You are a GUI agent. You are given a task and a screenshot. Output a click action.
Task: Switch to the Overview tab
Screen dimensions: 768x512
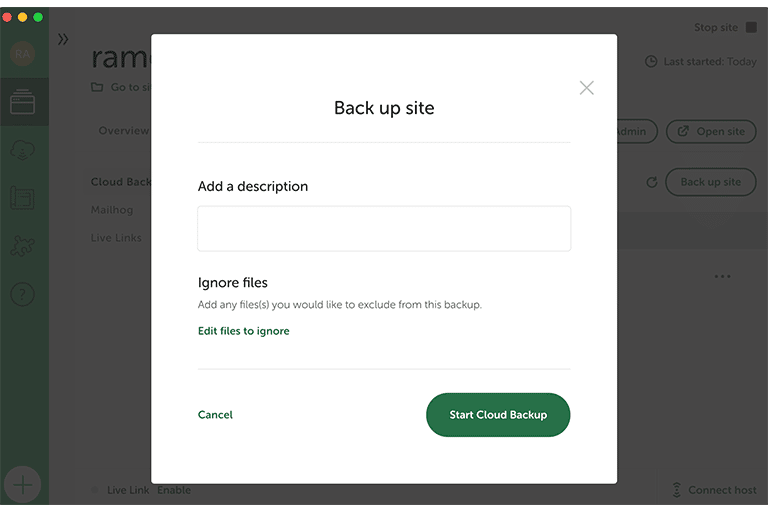tap(123, 131)
